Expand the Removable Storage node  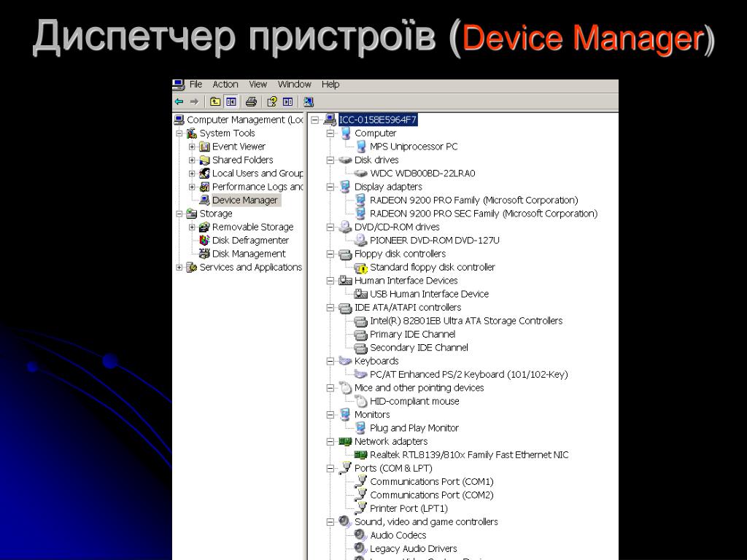click(x=192, y=227)
